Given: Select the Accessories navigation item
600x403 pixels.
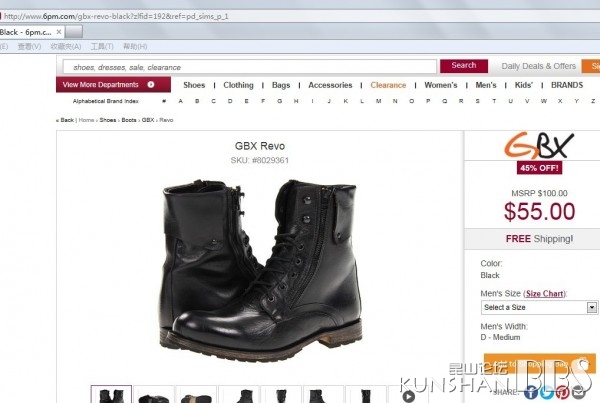Looking at the screenshot, I should click(x=330, y=85).
